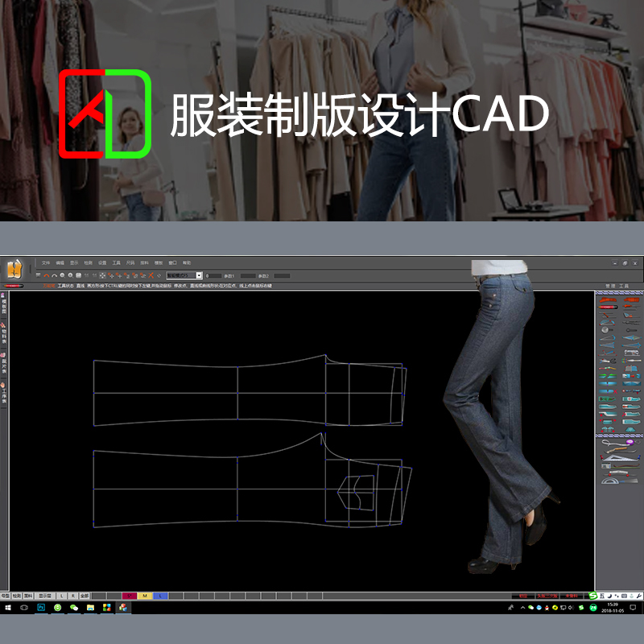Click the zoom in magnifier icon
644x644 pixels.
click(71, 275)
